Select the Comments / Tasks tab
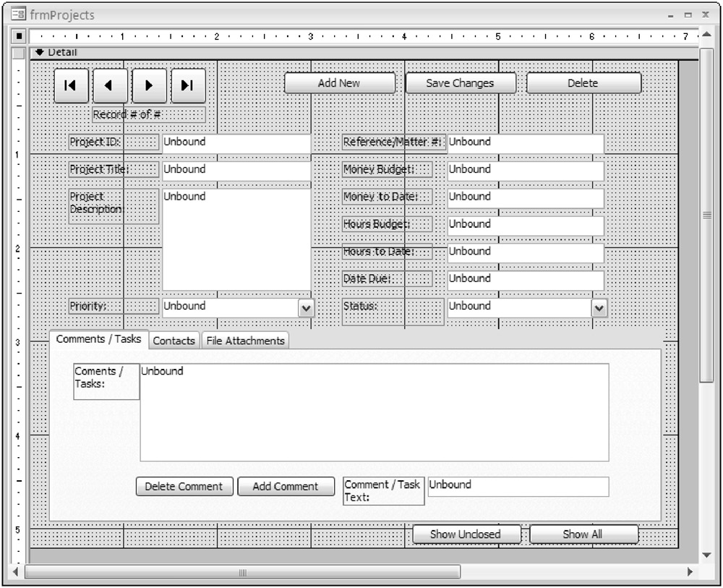Screen dimensions: 723x588 pyautogui.click(x=99, y=339)
